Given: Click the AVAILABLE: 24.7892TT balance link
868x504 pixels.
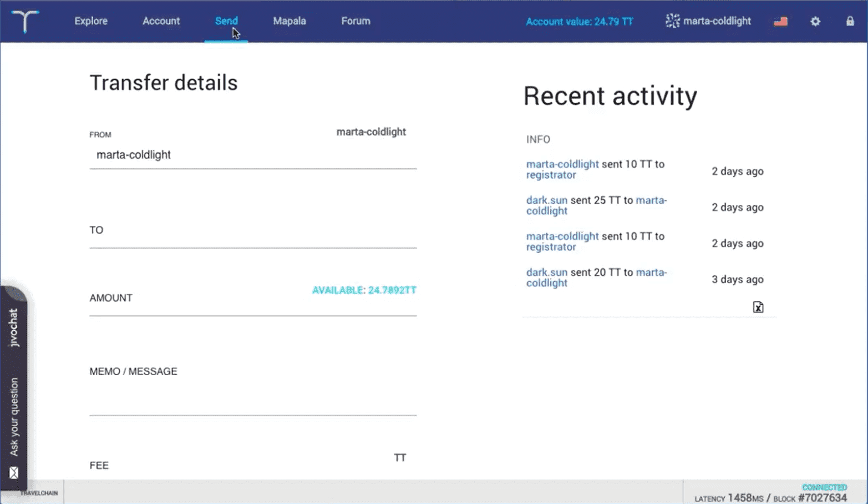Looking at the screenshot, I should tap(364, 290).
